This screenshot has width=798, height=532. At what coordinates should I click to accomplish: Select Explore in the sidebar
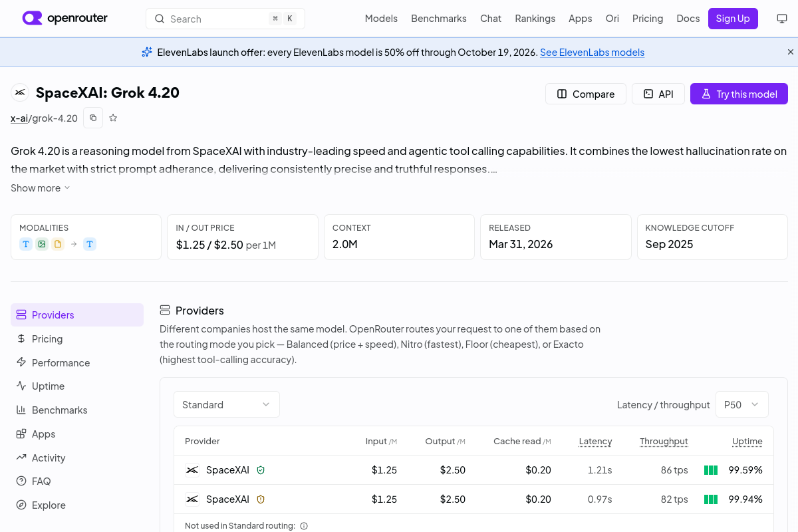[77, 505]
